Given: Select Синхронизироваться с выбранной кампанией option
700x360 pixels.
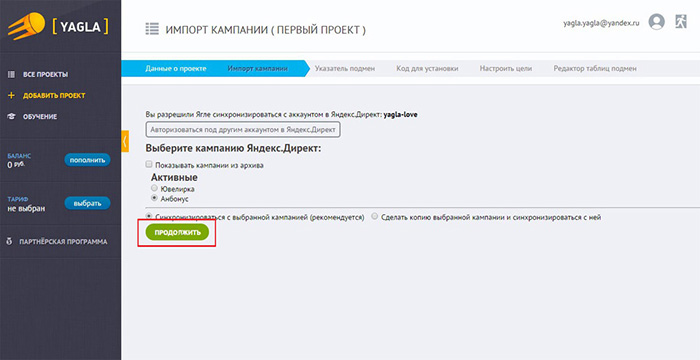Looking at the screenshot, I should [149, 216].
